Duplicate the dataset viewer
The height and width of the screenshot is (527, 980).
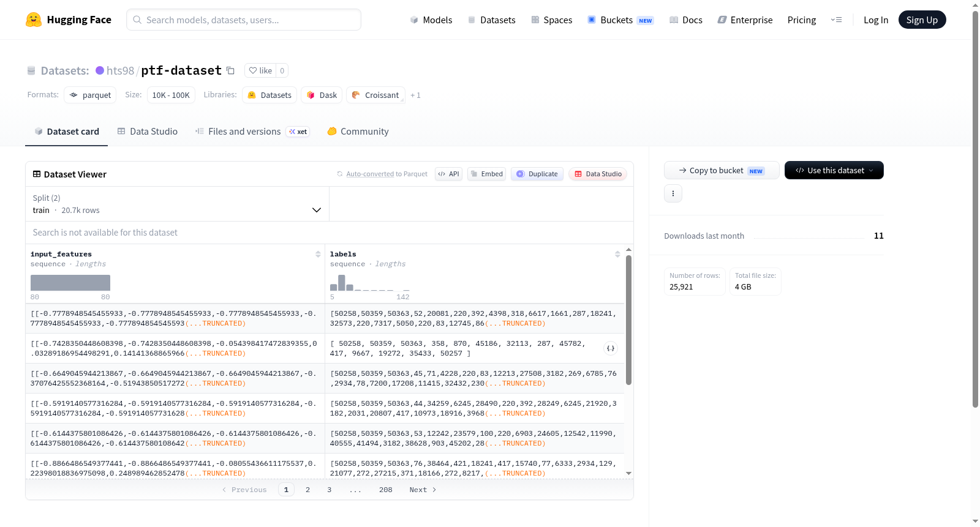point(537,174)
